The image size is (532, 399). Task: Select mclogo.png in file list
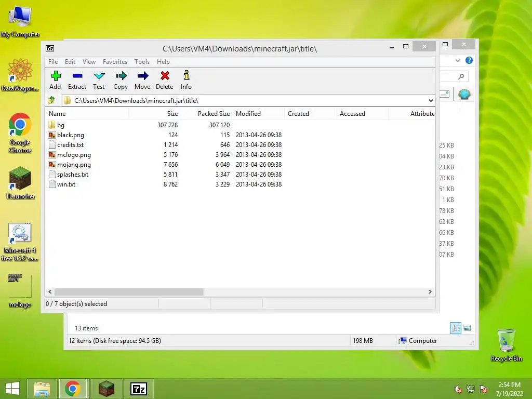[x=74, y=155]
